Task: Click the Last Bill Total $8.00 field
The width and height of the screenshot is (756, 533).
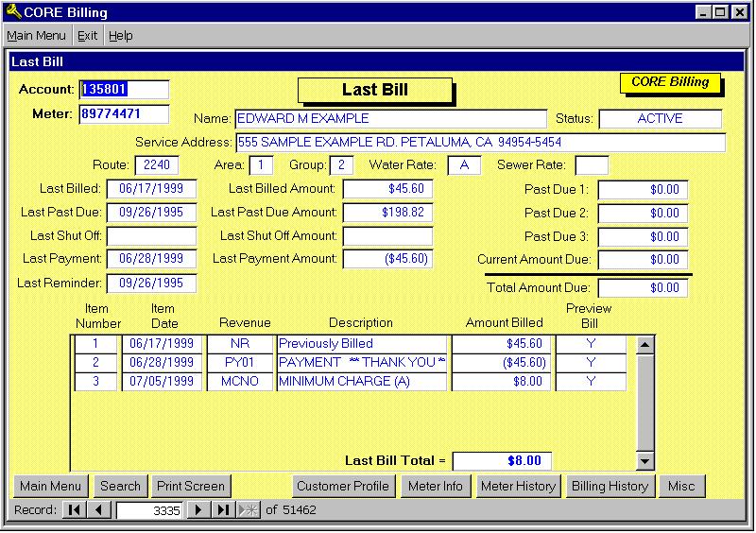Action: pos(502,460)
